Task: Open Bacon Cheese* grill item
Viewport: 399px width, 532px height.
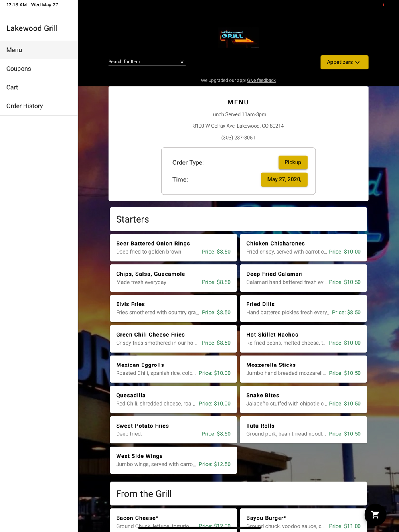Action: click(x=173, y=520)
